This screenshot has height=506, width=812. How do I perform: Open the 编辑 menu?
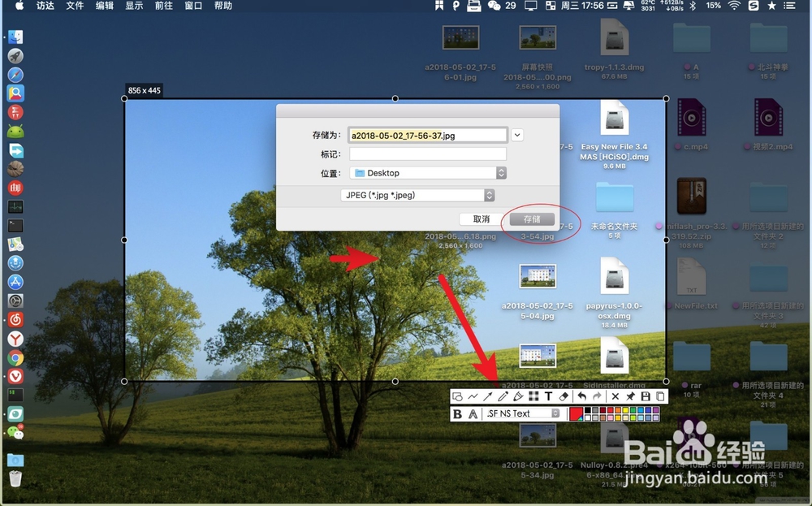point(105,6)
